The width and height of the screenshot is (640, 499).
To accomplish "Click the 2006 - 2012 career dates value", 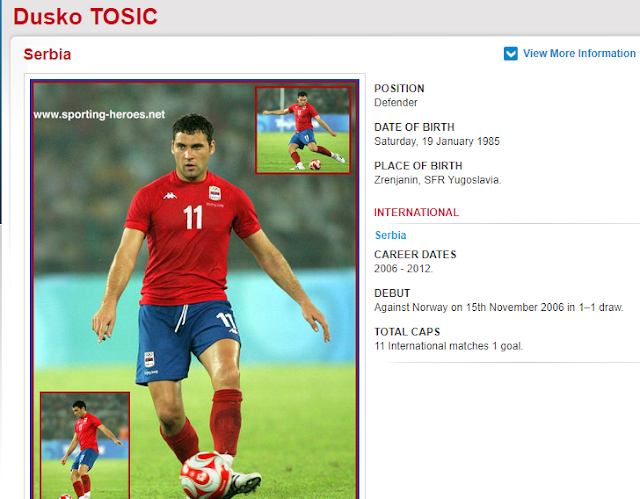I will (x=403, y=268).
